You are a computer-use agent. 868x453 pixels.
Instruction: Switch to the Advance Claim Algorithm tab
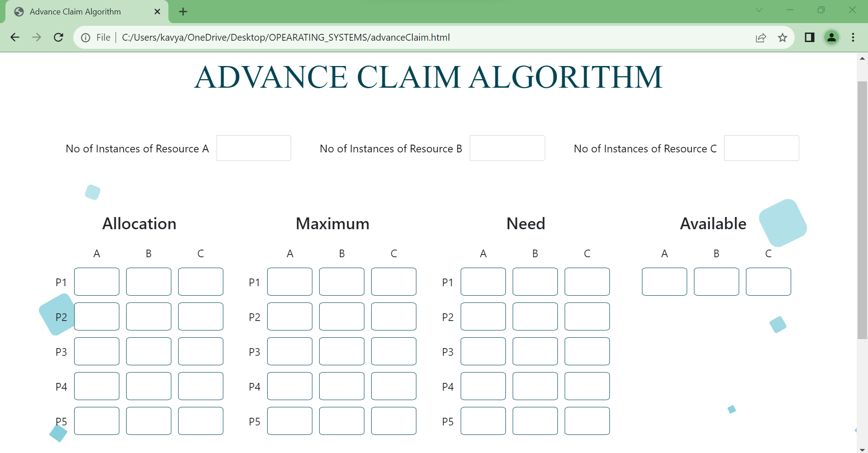(x=75, y=11)
